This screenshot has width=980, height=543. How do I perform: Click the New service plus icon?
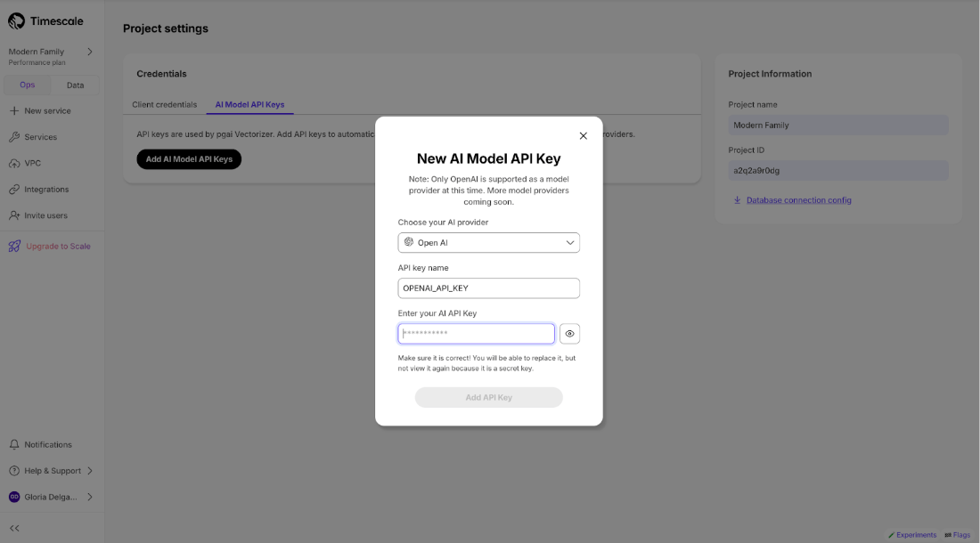pos(14,111)
